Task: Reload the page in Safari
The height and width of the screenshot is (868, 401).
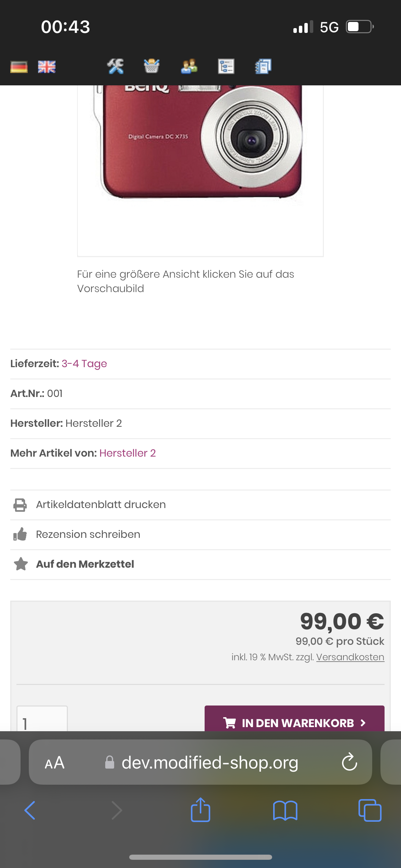Action: 349,762
